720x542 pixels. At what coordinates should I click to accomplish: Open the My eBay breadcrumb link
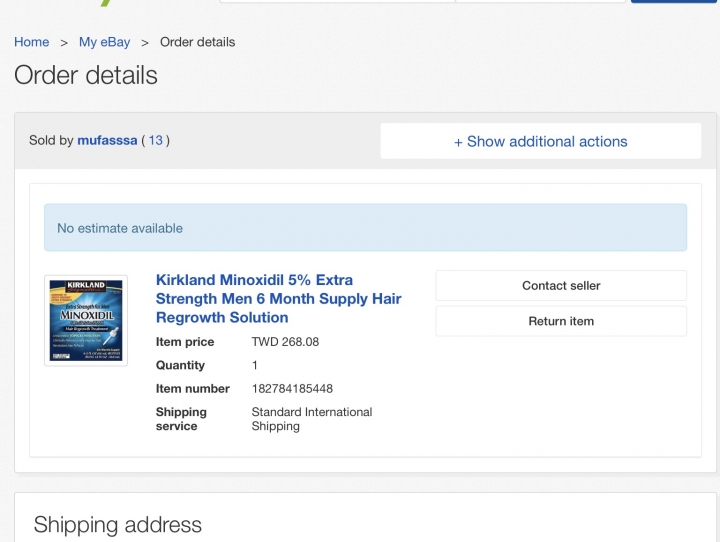104,42
